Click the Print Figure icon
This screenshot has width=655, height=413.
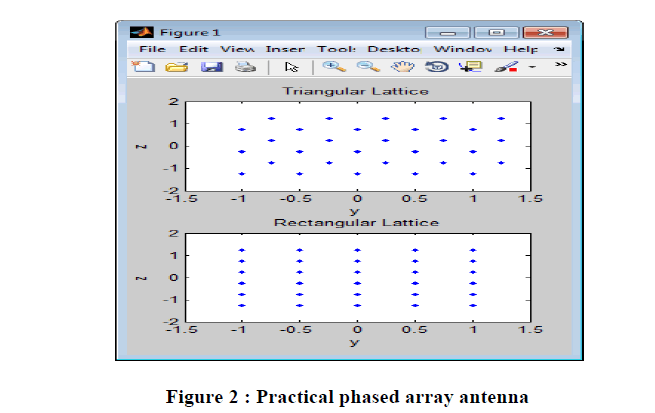[x=244, y=67]
